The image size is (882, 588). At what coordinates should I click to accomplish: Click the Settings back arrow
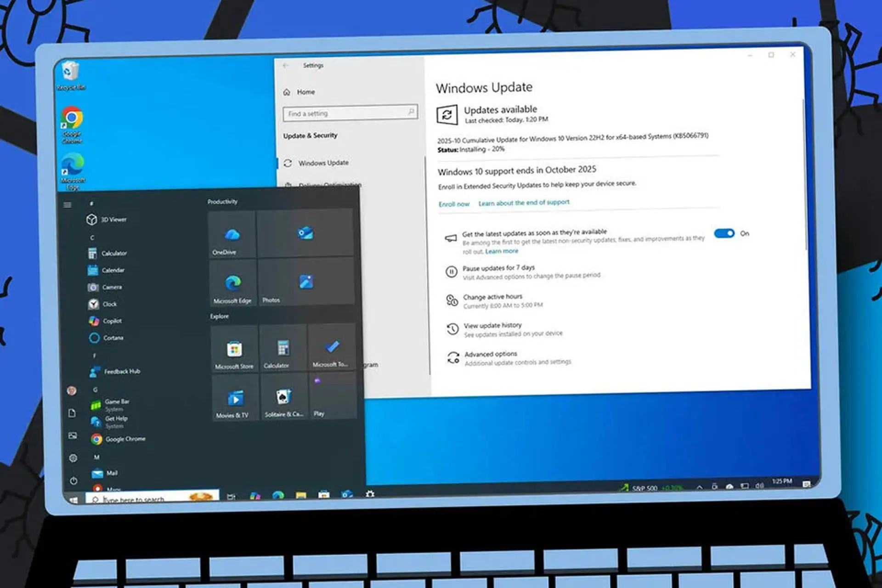coord(286,66)
